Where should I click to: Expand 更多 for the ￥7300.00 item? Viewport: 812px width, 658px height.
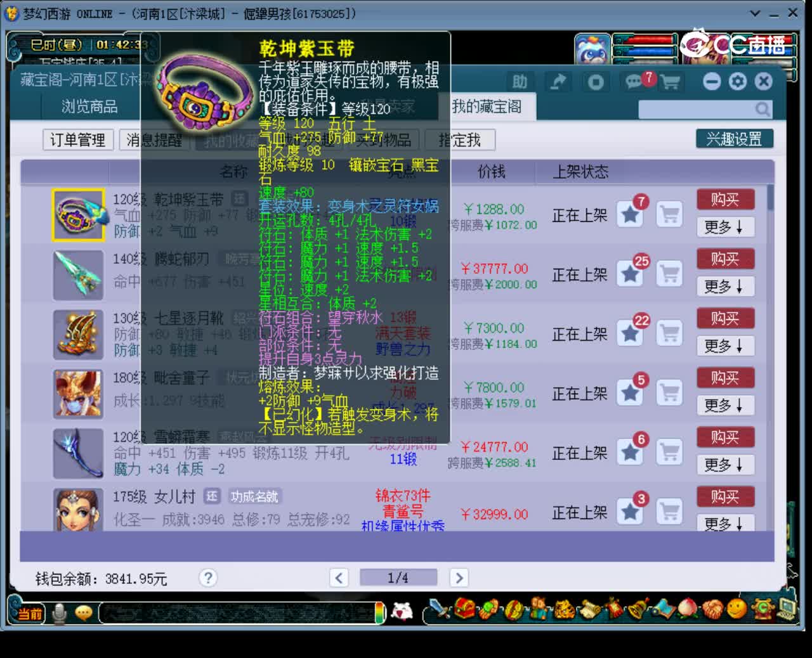click(x=725, y=346)
